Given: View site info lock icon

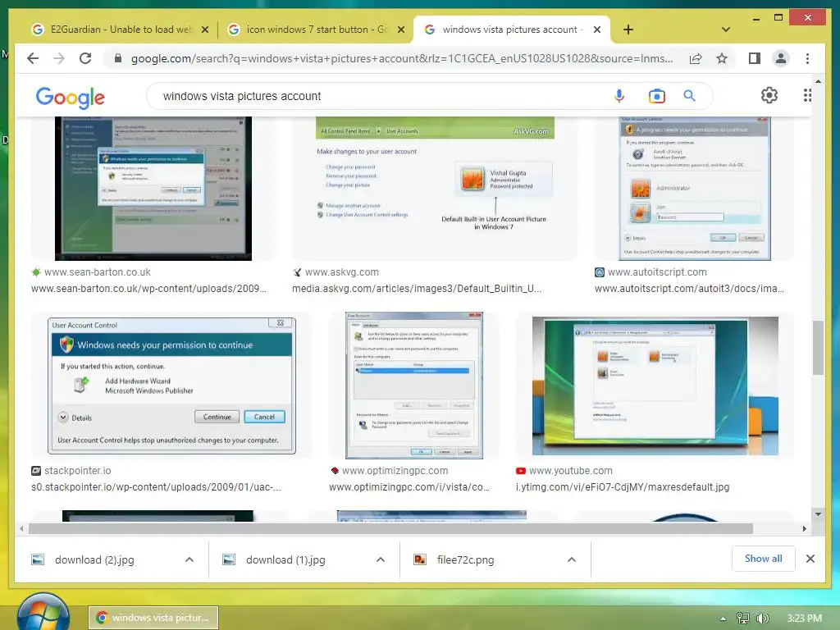Looking at the screenshot, I should [118, 58].
